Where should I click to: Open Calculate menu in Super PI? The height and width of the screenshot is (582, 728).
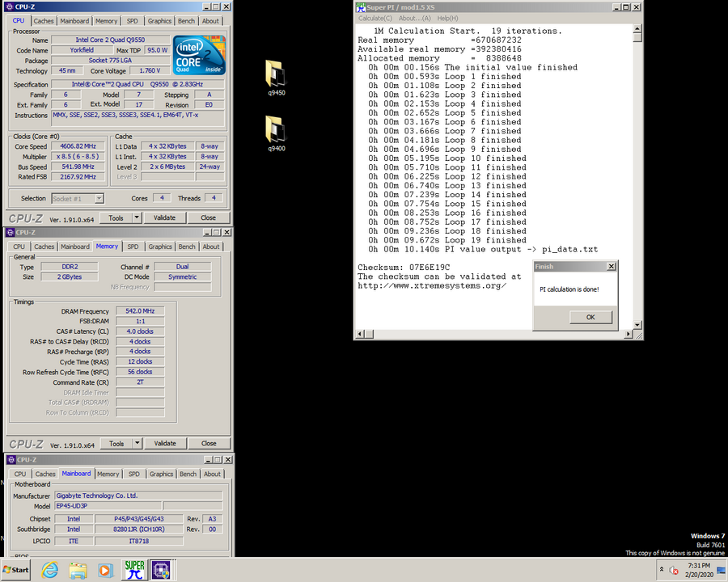(375, 18)
